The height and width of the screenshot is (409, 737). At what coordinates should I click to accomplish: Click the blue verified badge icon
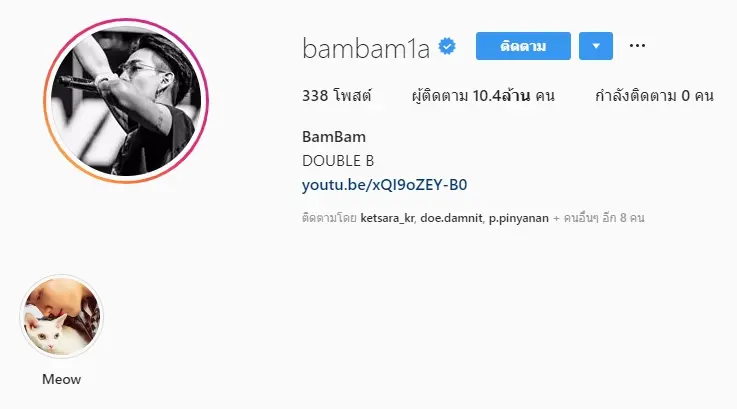pyautogui.click(x=447, y=47)
